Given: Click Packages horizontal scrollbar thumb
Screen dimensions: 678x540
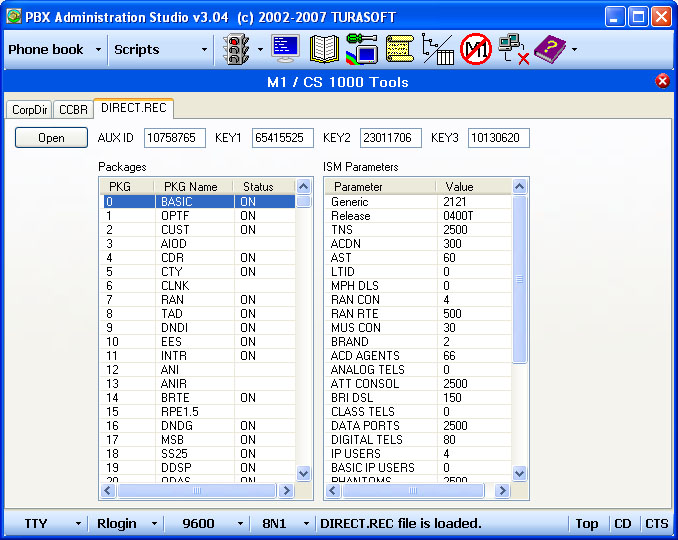Looking at the screenshot, I should coord(197,490).
